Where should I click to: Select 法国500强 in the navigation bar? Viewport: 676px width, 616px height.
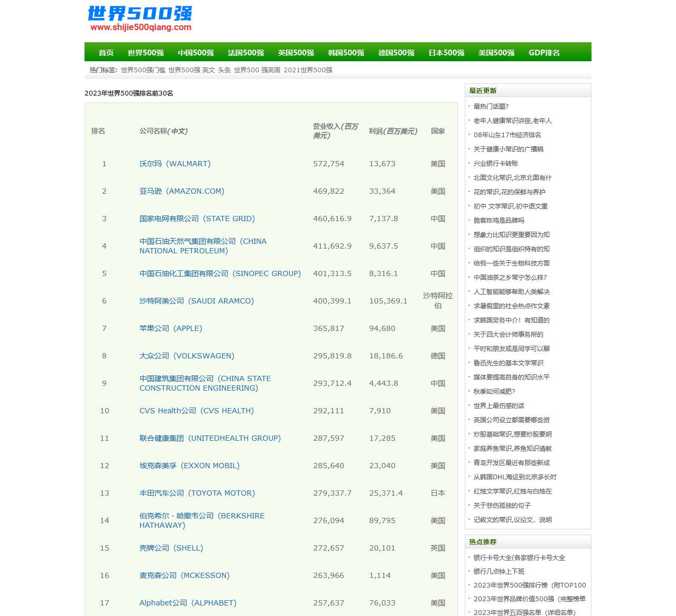[x=246, y=53]
